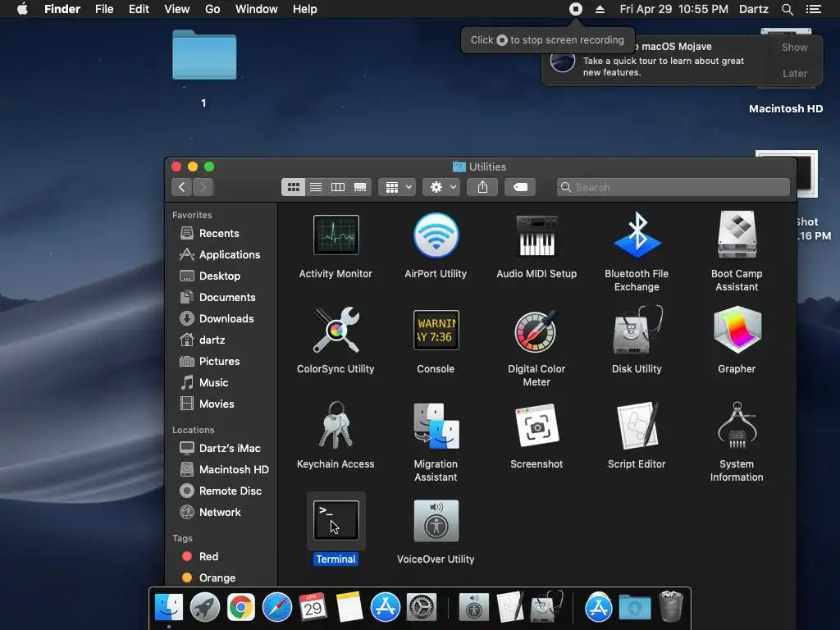Screen dimensions: 840x630
Task: Select Script Editor icon
Action: coord(637,426)
